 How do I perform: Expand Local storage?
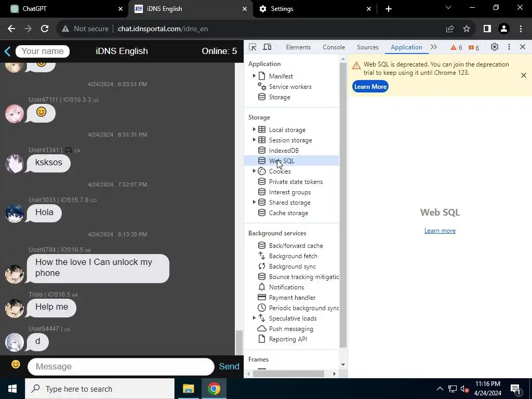254,129
